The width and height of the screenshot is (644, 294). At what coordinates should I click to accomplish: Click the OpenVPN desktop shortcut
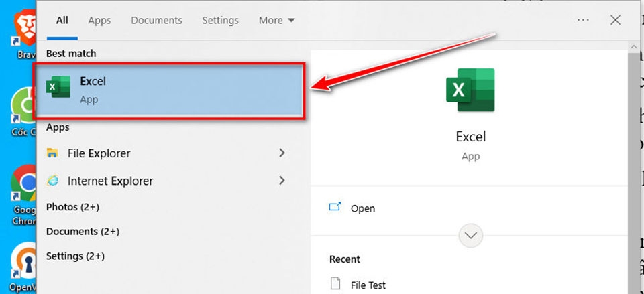pos(23,267)
